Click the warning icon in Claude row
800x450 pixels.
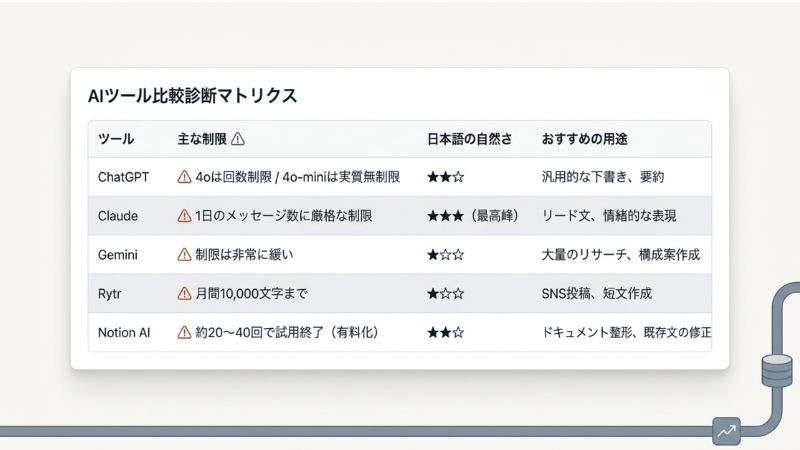[x=184, y=216]
